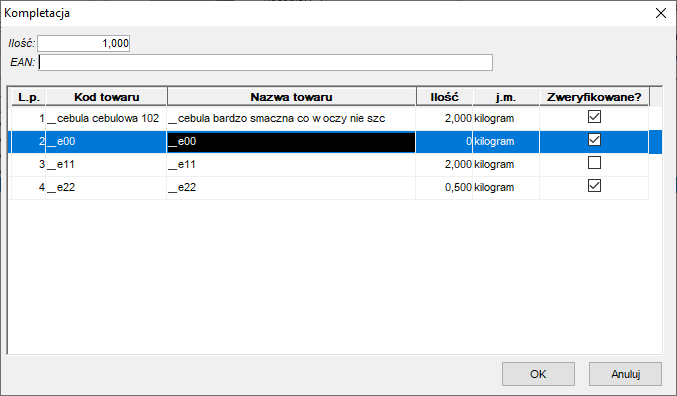Uncheck Zweryfikowane for cebula cebulowa 102
The width and height of the screenshot is (677, 396).
tap(594, 117)
